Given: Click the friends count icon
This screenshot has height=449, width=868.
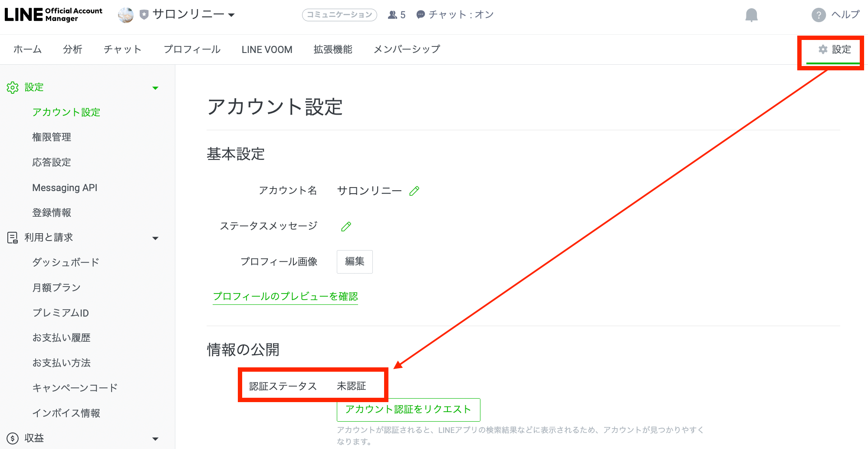Looking at the screenshot, I should point(392,15).
